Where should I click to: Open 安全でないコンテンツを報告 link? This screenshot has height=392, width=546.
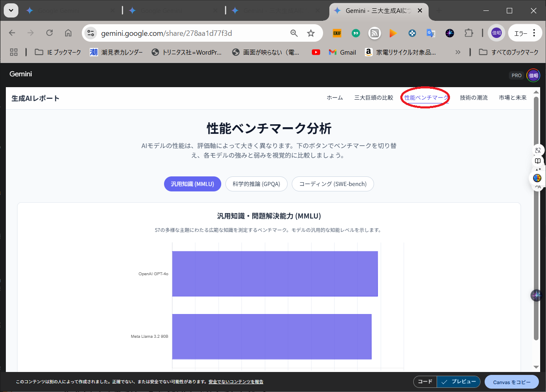point(236,382)
